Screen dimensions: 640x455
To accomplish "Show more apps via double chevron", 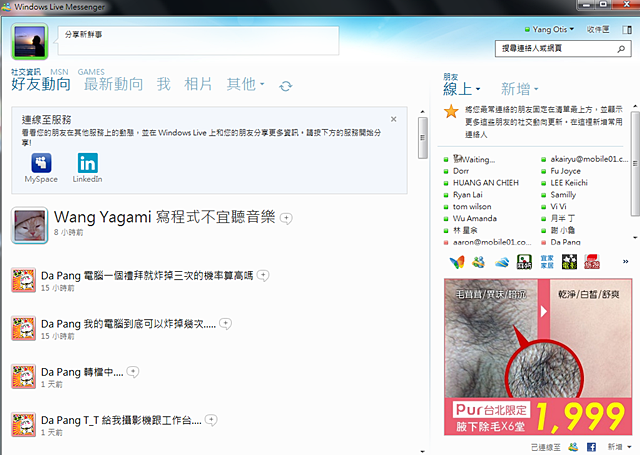I will click(625, 262).
